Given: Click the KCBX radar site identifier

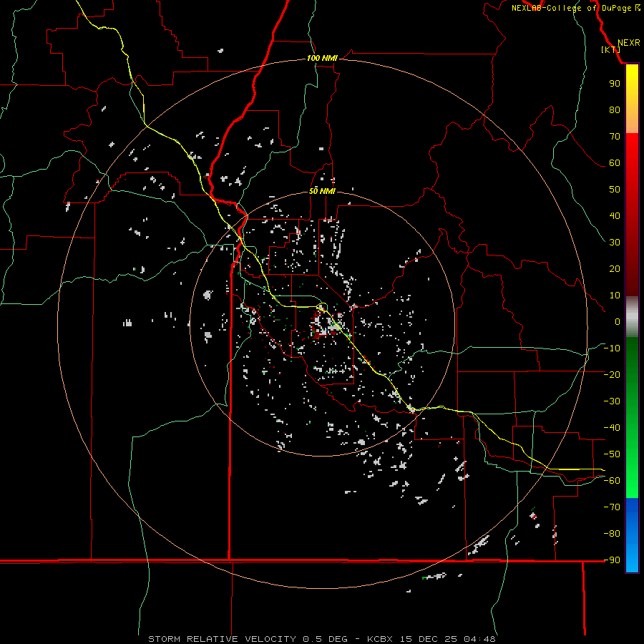Looking at the screenshot, I should click(380, 639).
